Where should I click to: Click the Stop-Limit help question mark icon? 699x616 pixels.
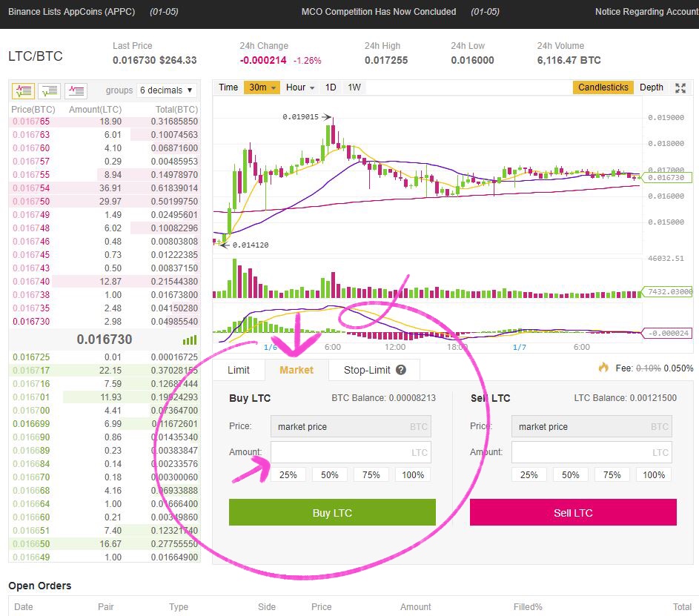pos(401,370)
